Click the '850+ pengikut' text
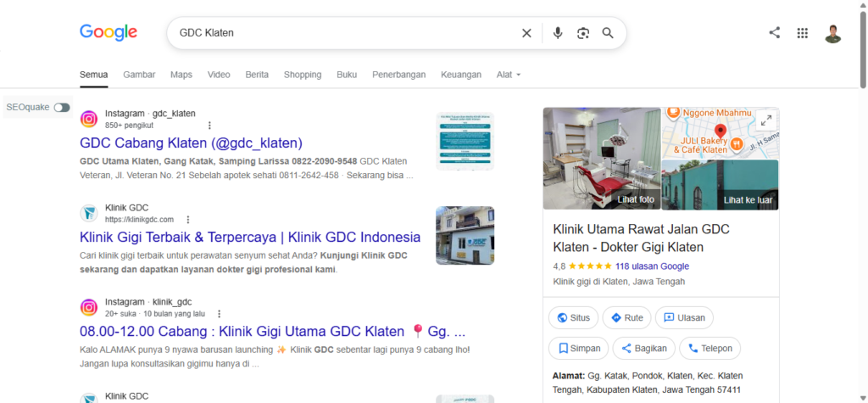 [x=129, y=126]
